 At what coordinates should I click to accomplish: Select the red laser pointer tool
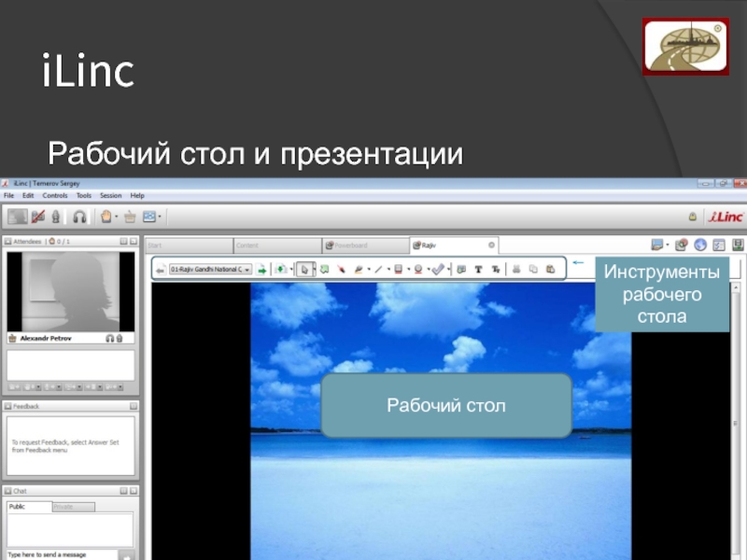click(x=341, y=270)
